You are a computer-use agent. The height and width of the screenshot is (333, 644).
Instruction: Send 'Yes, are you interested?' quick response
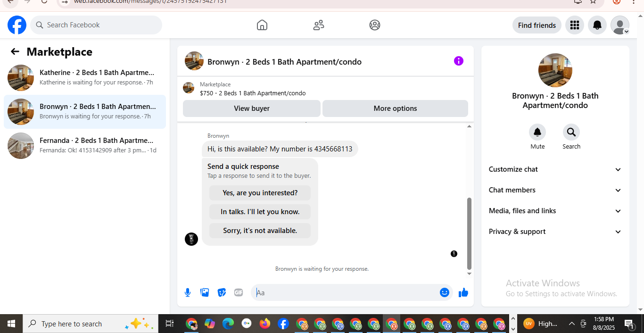coord(260,193)
